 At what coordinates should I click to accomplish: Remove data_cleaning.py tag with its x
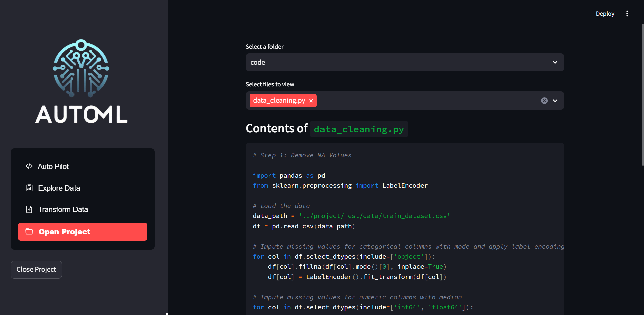point(311,101)
